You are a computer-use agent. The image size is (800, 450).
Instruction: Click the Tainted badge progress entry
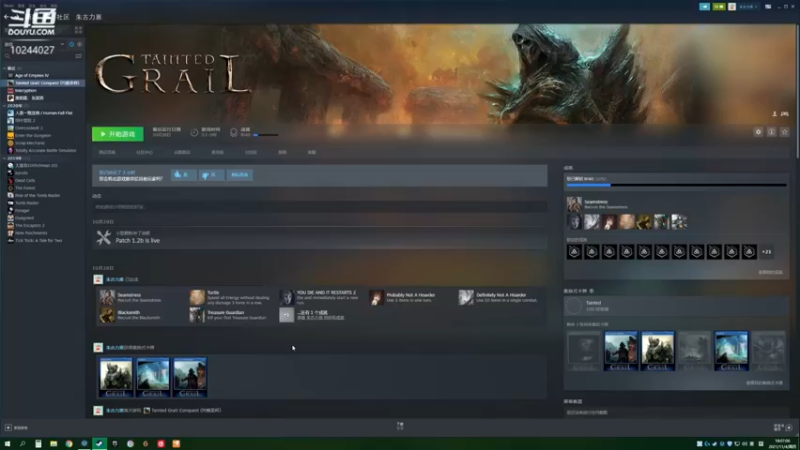coord(677,306)
